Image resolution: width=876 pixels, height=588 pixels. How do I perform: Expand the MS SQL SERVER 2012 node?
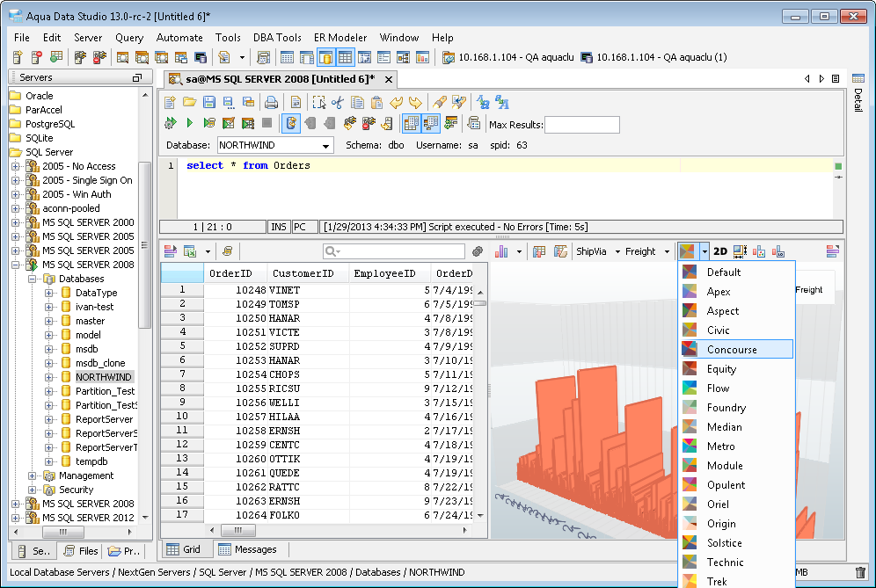point(15,518)
